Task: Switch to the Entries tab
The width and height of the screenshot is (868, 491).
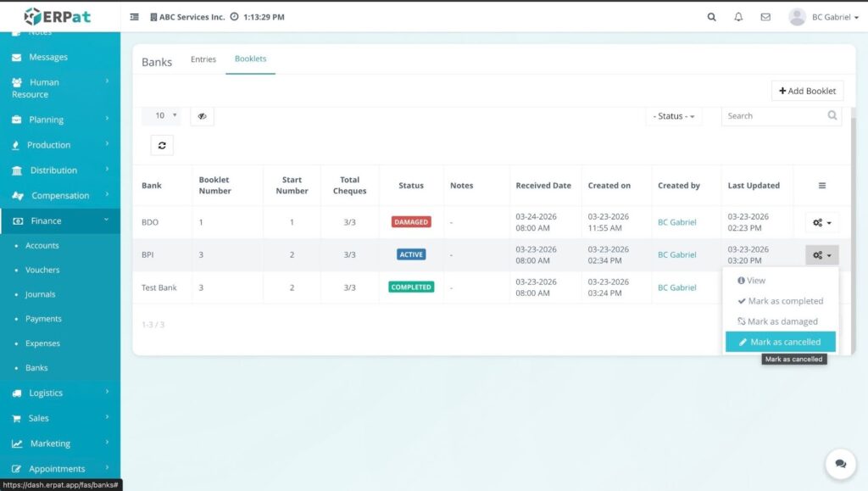Action: 203,59
